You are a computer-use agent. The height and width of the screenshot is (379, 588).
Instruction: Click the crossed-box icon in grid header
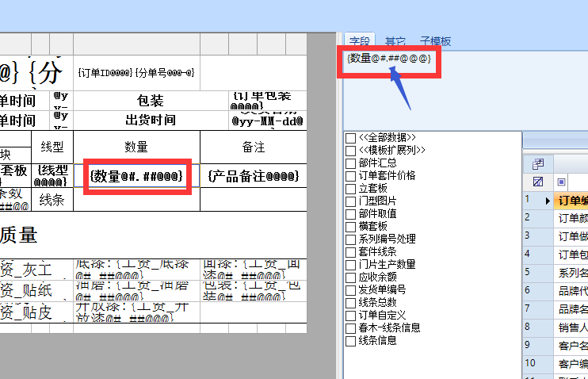(x=538, y=182)
